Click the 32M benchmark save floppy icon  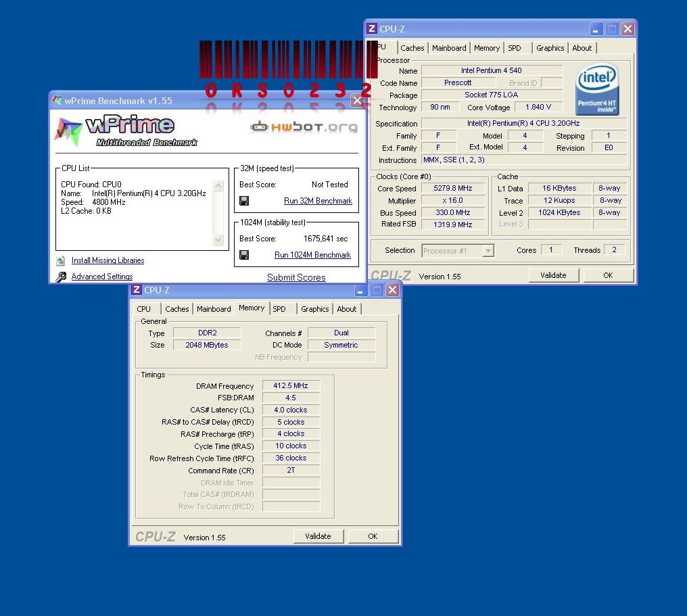pyautogui.click(x=244, y=201)
